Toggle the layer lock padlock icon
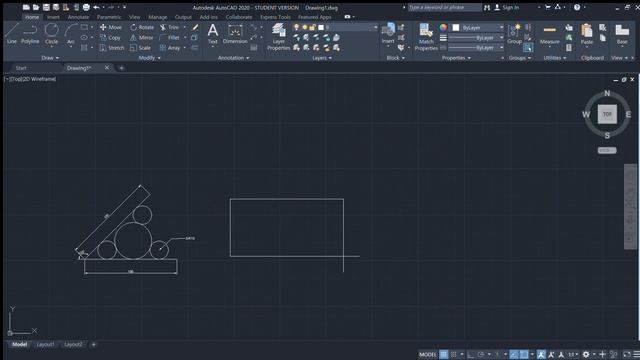This screenshot has height=360, width=640. click(313, 27)
